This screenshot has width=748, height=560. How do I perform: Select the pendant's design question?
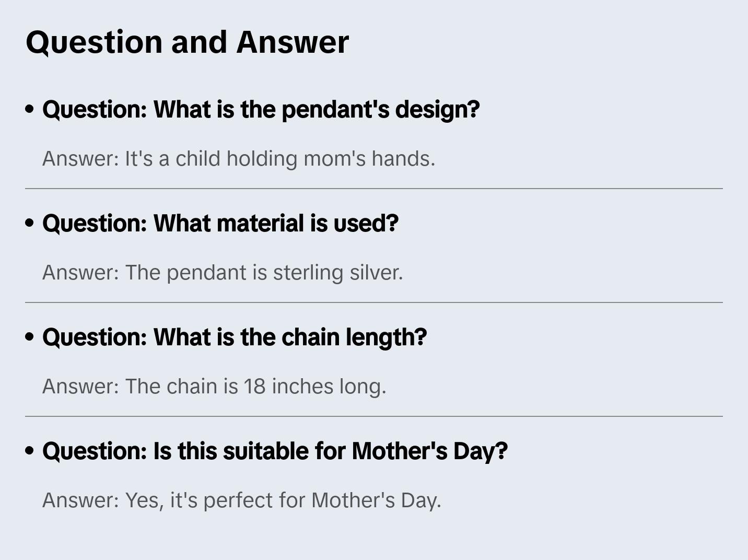point(261,110)
